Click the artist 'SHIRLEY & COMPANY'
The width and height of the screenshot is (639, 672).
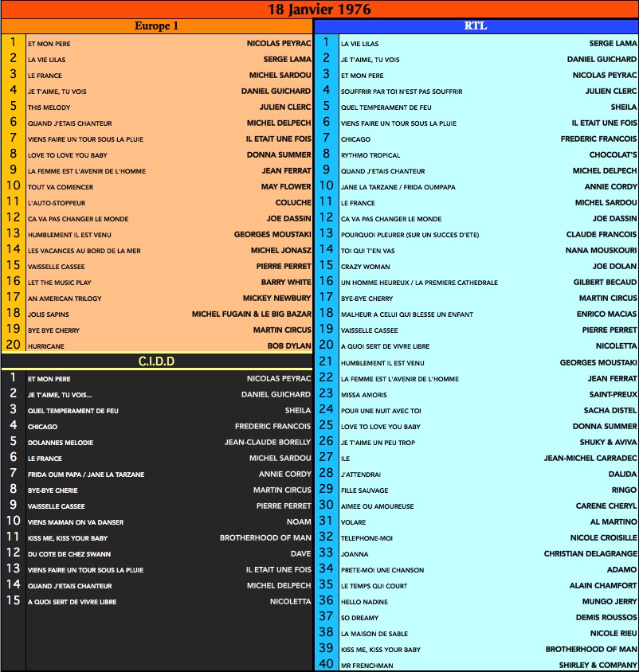[x=598, y=665]
